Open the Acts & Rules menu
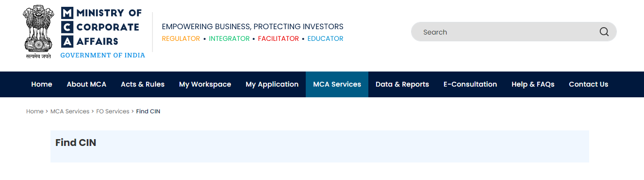 point(143,84)
